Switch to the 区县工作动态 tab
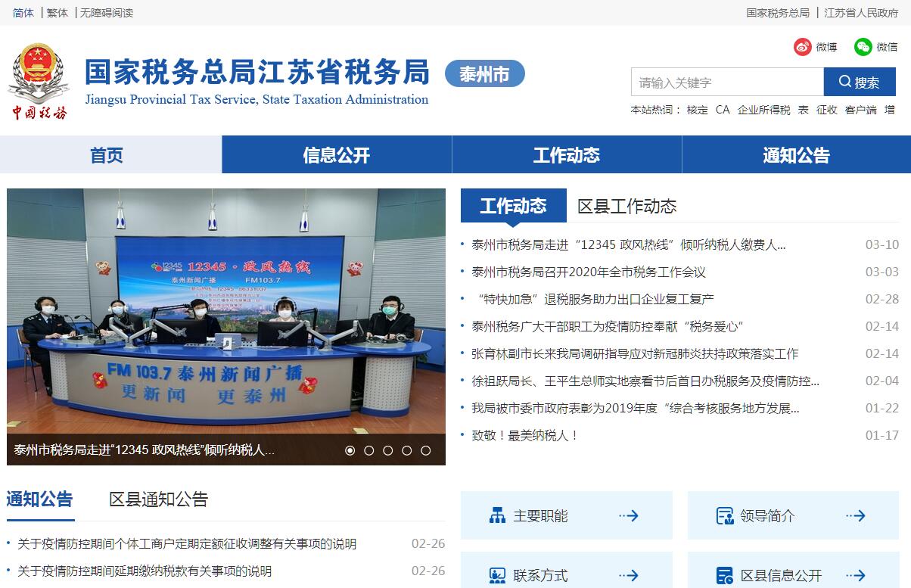Viewport: 911px width, 588px height. click(627, 206)
